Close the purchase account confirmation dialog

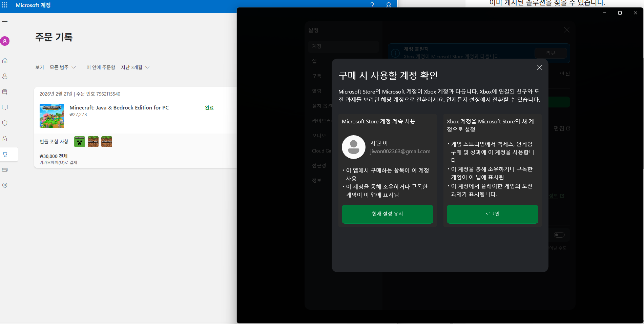pyautogui.click(x=540, y=67)
